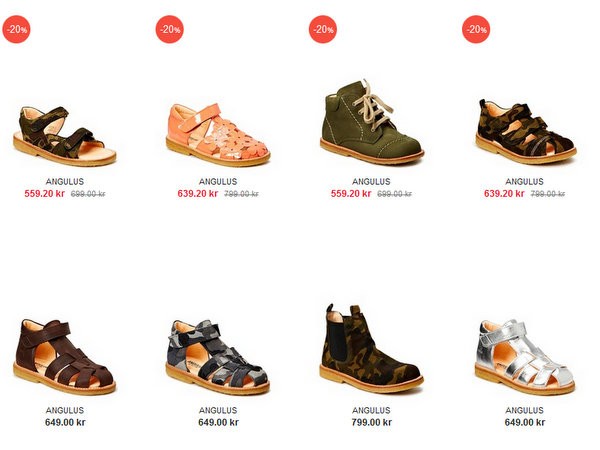Open the coral pink flower sandal image
Image resolution: width=600 pixels, height=450 pixels.
coord(218,135)
